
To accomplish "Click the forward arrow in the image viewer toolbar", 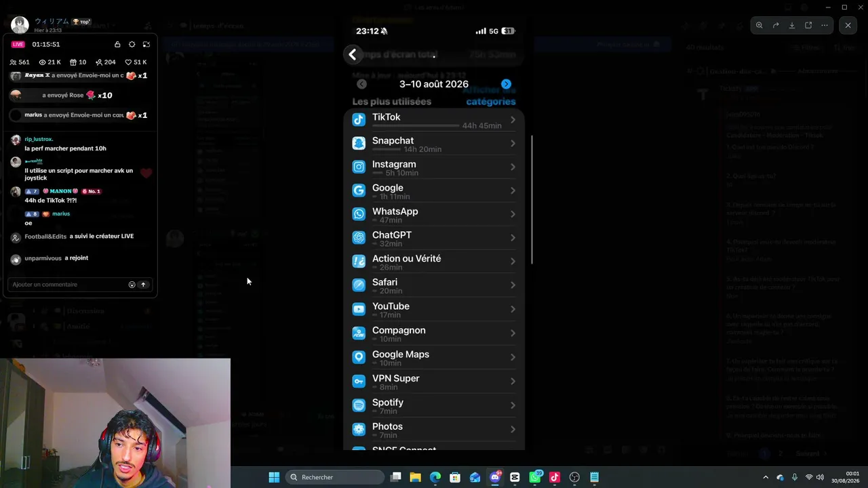I will pos(776,25).
